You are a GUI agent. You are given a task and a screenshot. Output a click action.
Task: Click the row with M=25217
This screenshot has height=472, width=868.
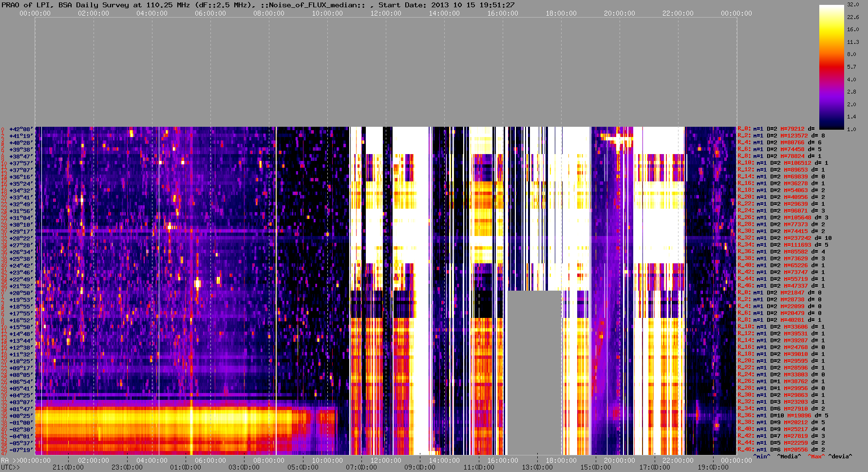(781, 430)
